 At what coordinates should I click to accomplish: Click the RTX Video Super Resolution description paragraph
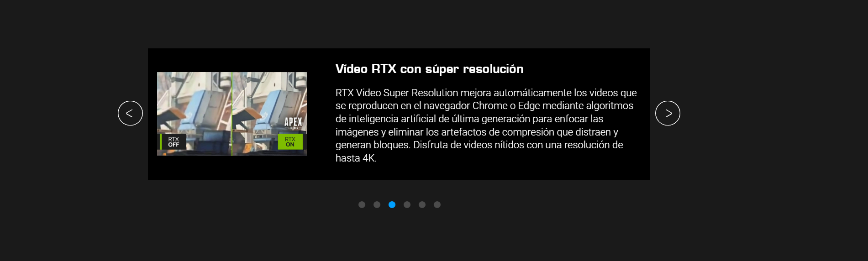point(486,125)
